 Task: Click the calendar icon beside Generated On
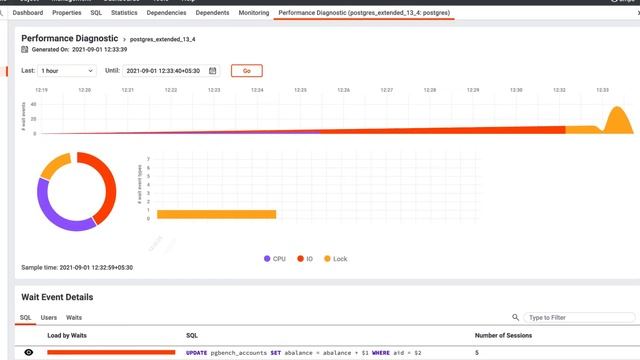coord(24,49)
